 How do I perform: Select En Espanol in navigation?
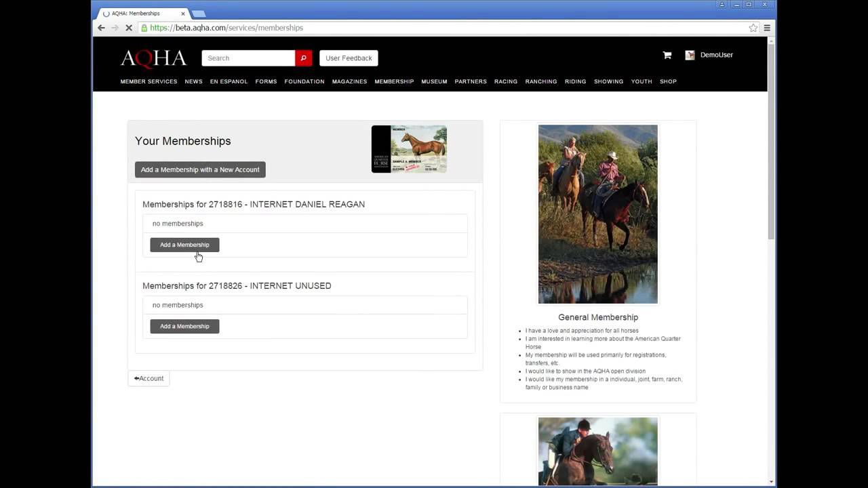pyautogui.click(x=229, y=81)
